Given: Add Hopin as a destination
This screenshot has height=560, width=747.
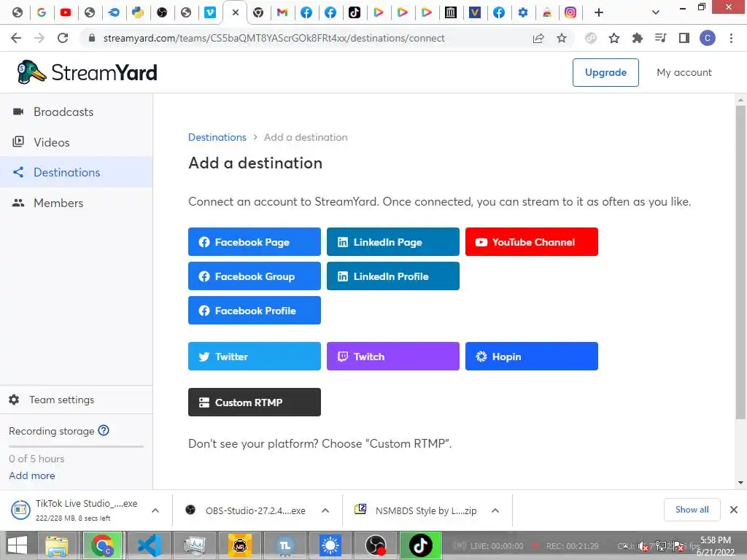Looking at the screenshot, I should 532,356.
